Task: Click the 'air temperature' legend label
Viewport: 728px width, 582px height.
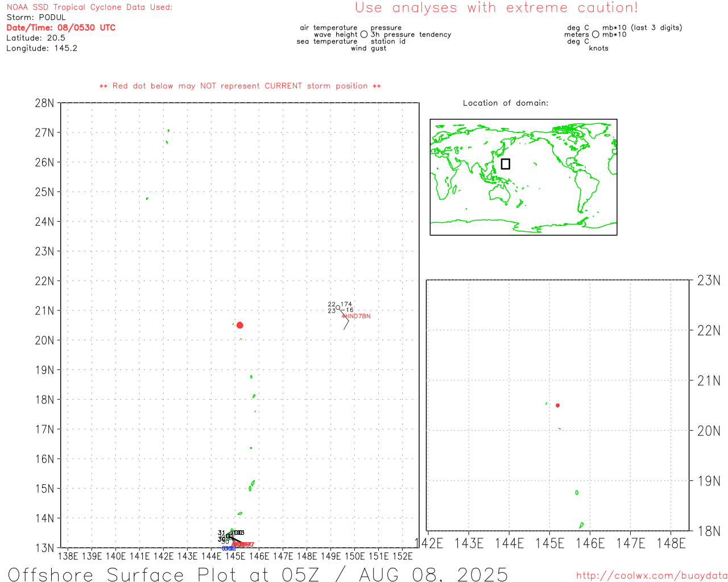Action: [x=329, y=27]
